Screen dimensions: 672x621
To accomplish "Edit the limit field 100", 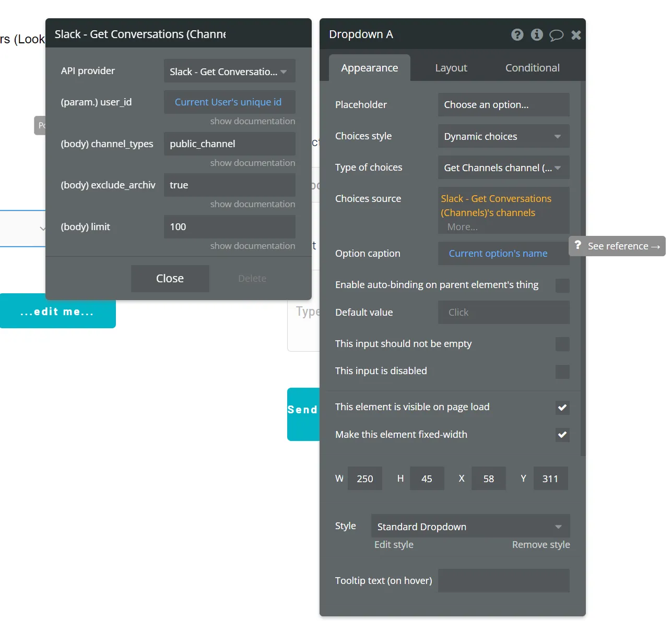I will (x=230, y=226).
